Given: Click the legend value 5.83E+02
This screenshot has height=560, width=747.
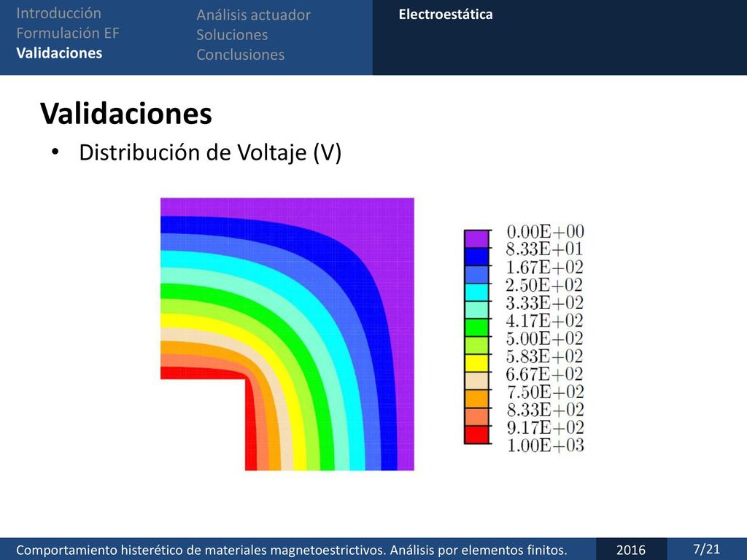Looking at the screenshot, I should click(x=544, y=356).
